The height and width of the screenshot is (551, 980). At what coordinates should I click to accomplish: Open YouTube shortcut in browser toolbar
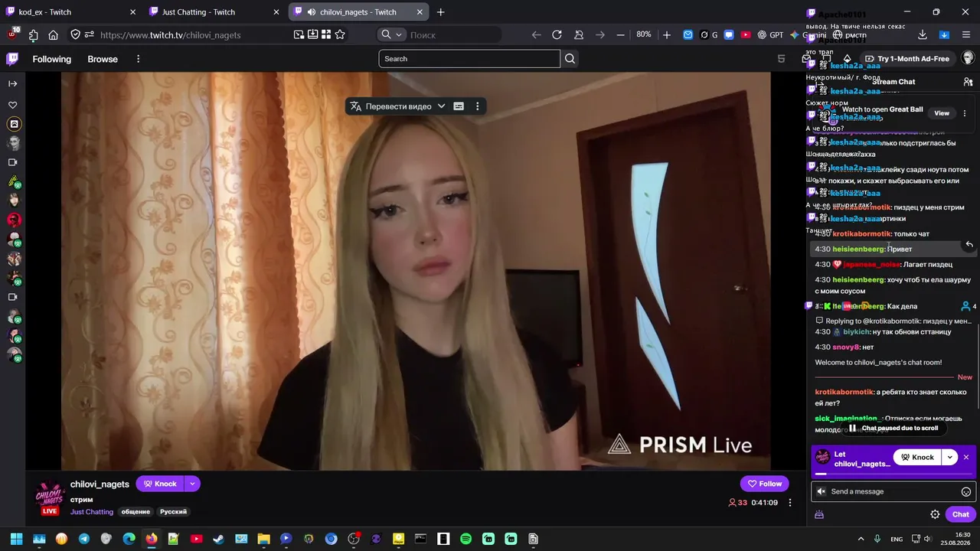[x=746, y=34]
